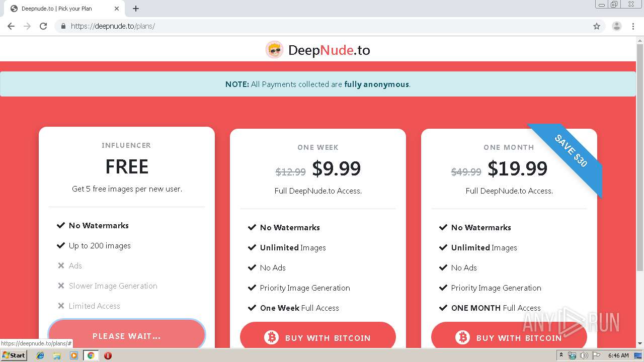Click the Action Center flag icon
Screen dimensions: 644x362
596,355
